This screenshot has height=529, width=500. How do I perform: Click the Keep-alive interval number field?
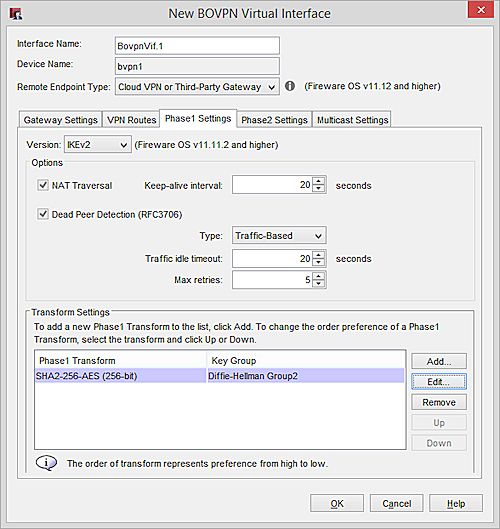273,185
